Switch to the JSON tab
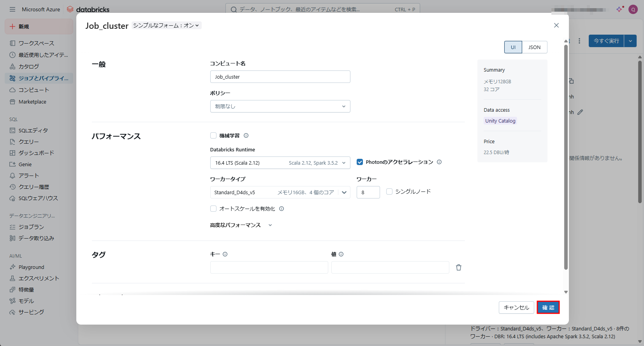This screenshot has height=346, width=644. [534, 47]
